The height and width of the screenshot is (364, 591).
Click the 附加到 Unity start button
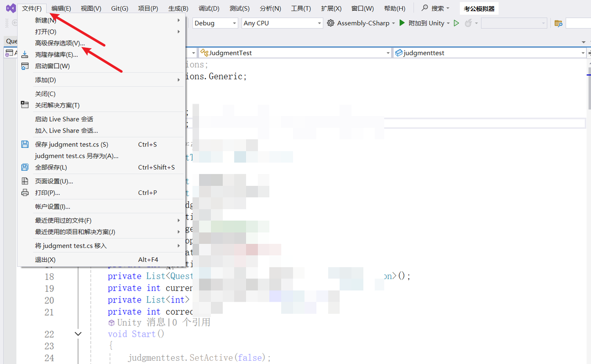(421, 23)
